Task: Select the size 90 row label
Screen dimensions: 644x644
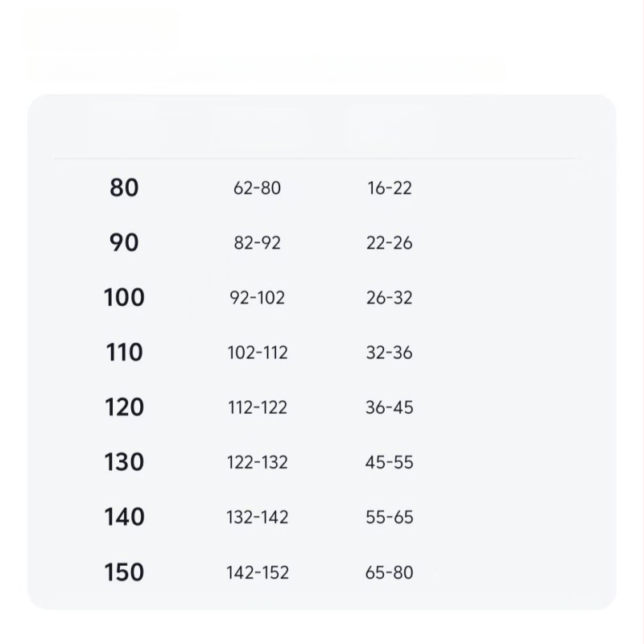Action: tap(124, 242)
